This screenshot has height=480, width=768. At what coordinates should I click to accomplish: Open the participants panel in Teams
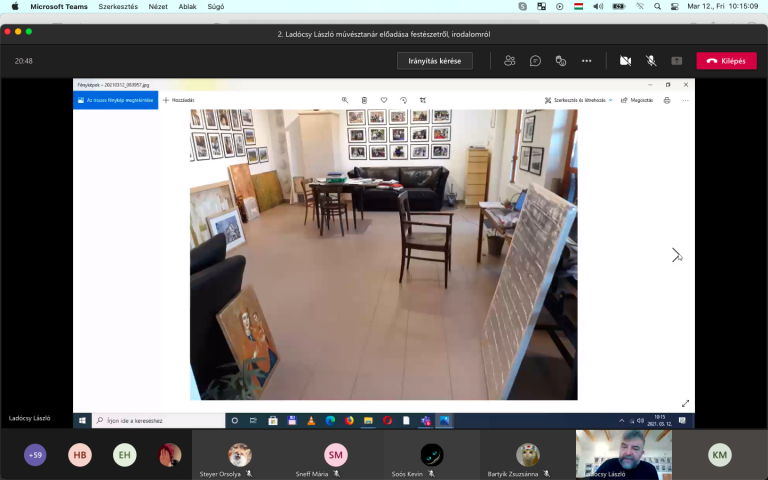point(510,61)
